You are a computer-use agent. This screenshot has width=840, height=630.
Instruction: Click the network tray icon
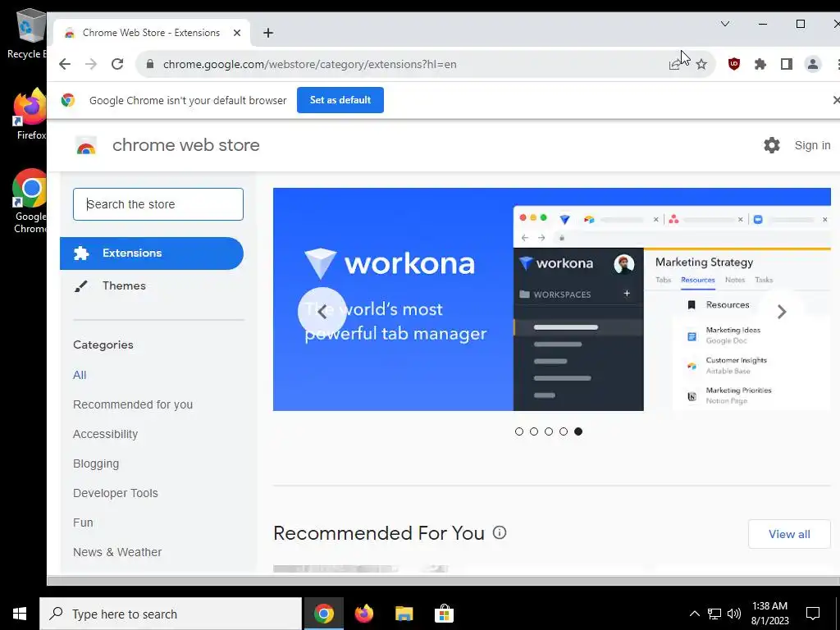(x=714, y=614)
